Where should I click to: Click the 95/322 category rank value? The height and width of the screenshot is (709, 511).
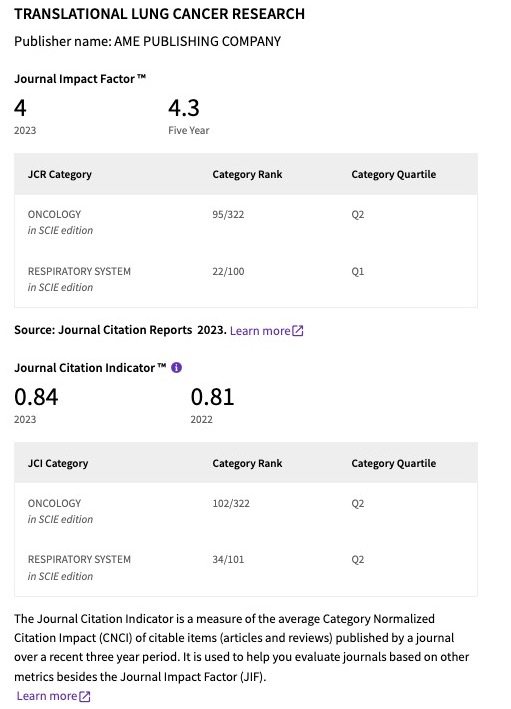coord(228,214)
